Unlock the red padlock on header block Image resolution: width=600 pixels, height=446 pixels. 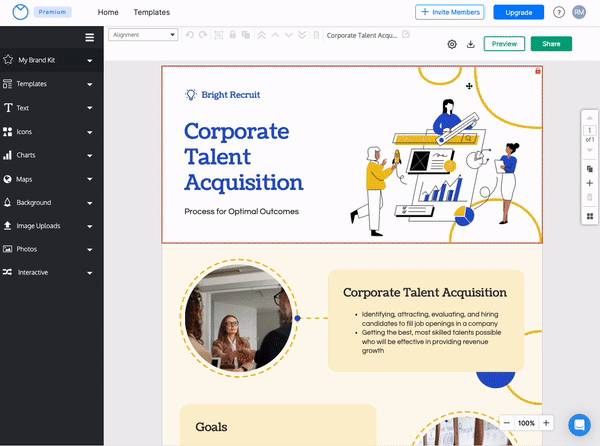[538, 71]
